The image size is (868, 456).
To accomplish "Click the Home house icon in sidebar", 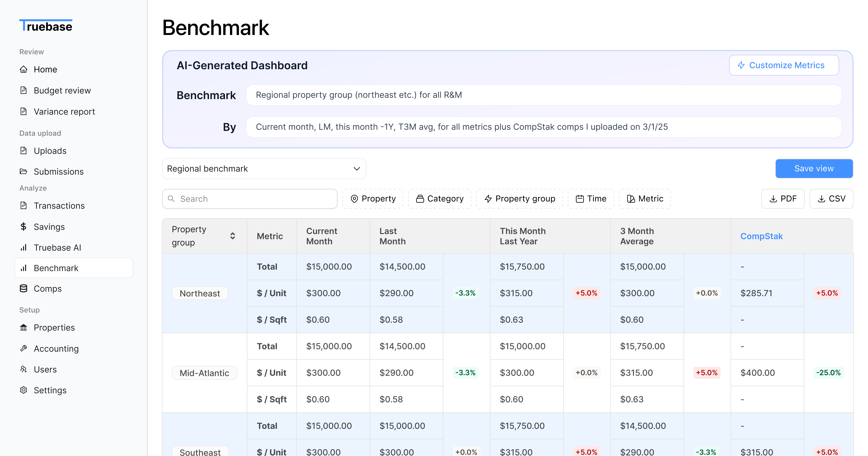I will click(x=23, y=70).
